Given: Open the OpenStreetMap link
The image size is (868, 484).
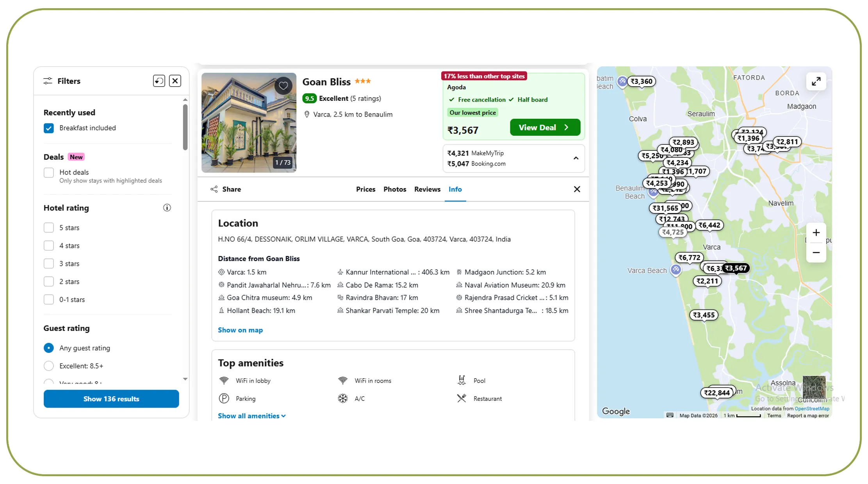Looking at the screenshot, I should click(812, 409).
